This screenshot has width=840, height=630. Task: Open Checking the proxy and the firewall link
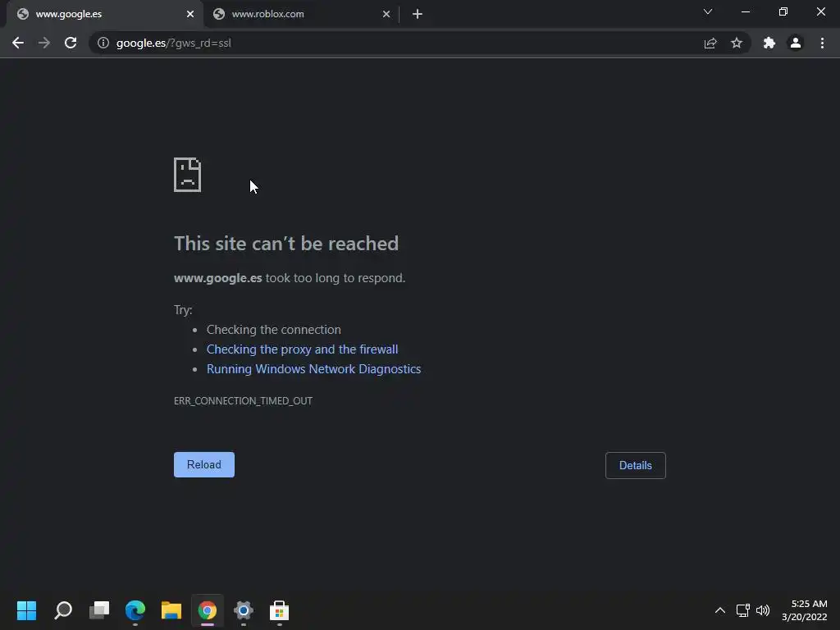click(x=302, y=349)
